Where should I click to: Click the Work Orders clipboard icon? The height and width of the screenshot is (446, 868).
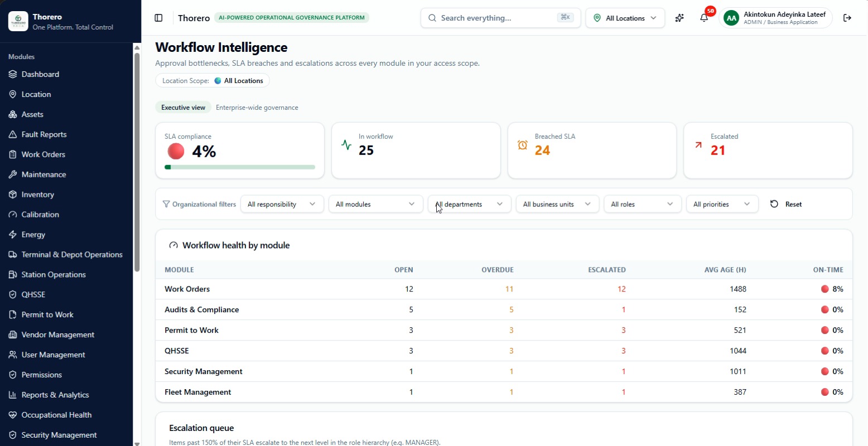coord(13,154)
